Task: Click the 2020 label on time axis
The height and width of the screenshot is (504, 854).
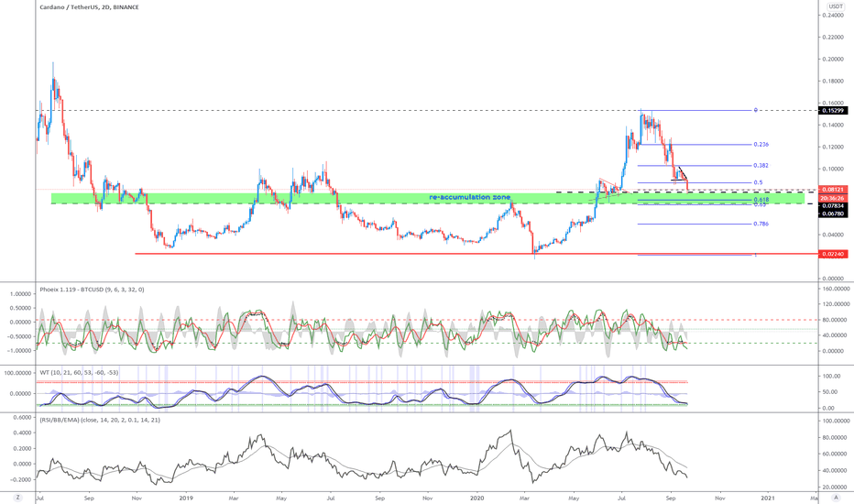Action: pyautogui.click(x=477, y=498)
